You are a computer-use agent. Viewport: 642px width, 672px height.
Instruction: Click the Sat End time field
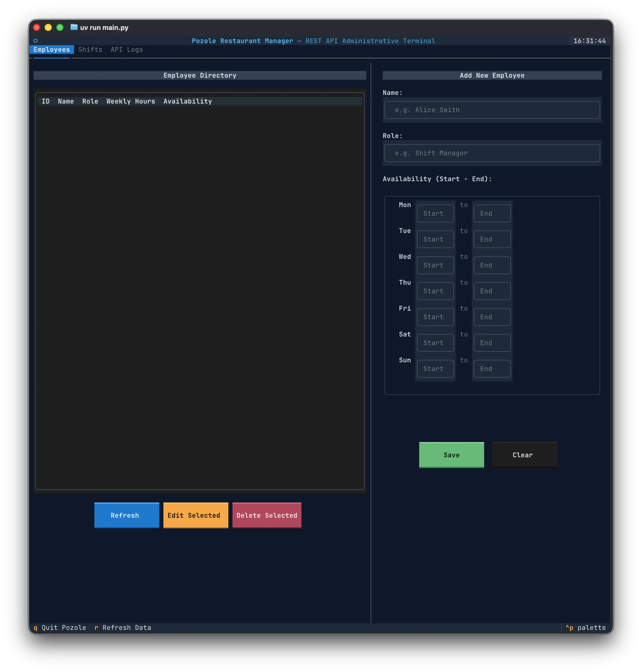(x=492, y=343)
